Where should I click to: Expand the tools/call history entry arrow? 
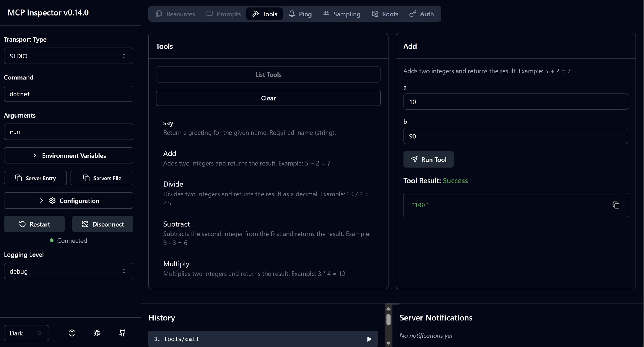[x=369, y=339]
